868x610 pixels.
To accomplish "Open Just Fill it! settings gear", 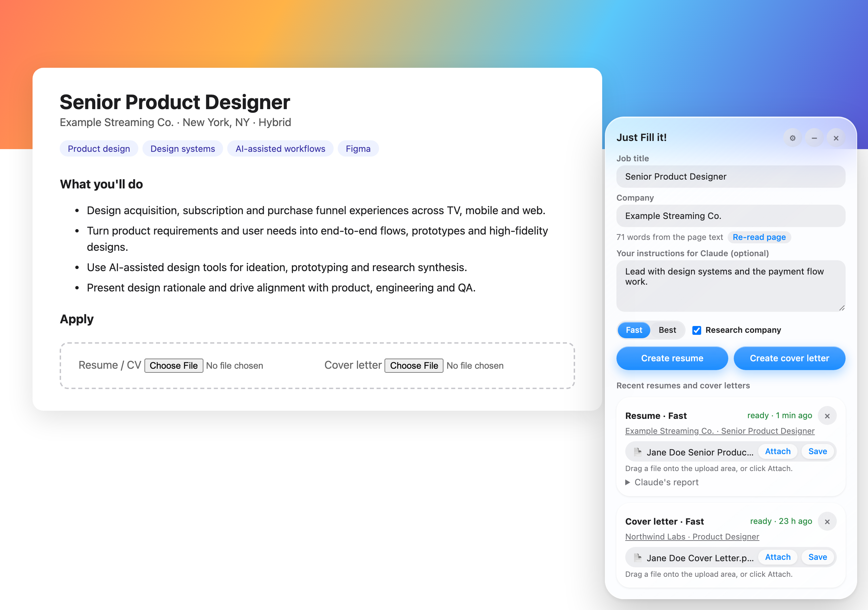I will 792,138.
